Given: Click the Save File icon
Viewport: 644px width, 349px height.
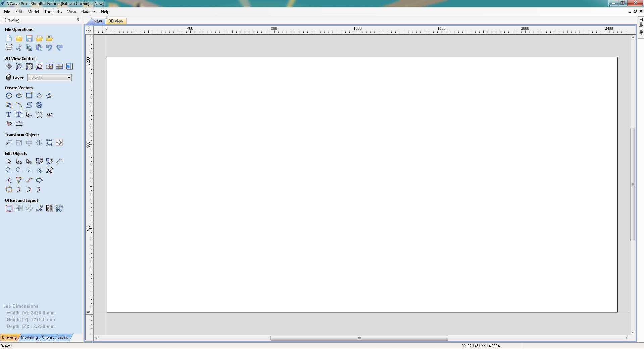Looking at the screenshot, I should pos(29,38).
